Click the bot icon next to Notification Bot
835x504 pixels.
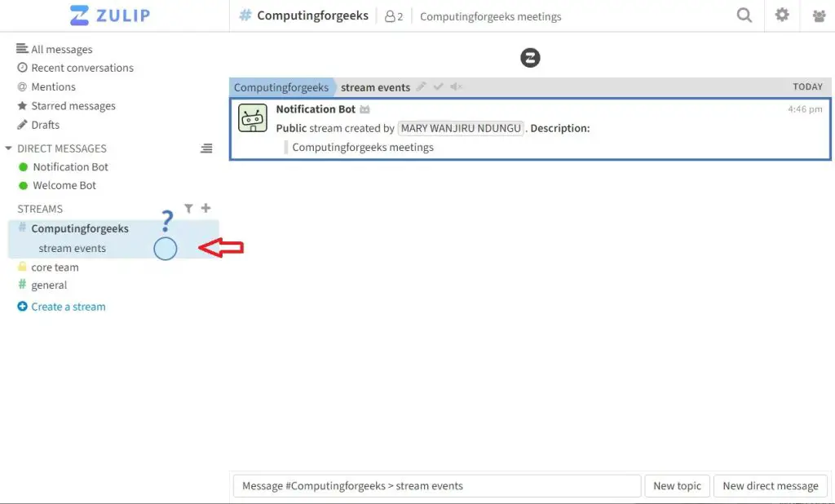(364, 109)
